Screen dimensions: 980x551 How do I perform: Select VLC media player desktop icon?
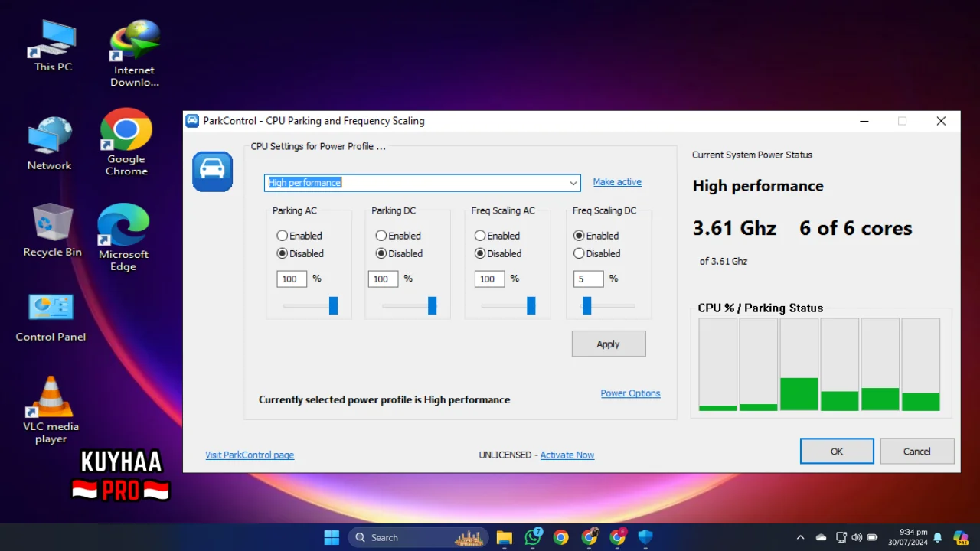click(x=51, y=409)
